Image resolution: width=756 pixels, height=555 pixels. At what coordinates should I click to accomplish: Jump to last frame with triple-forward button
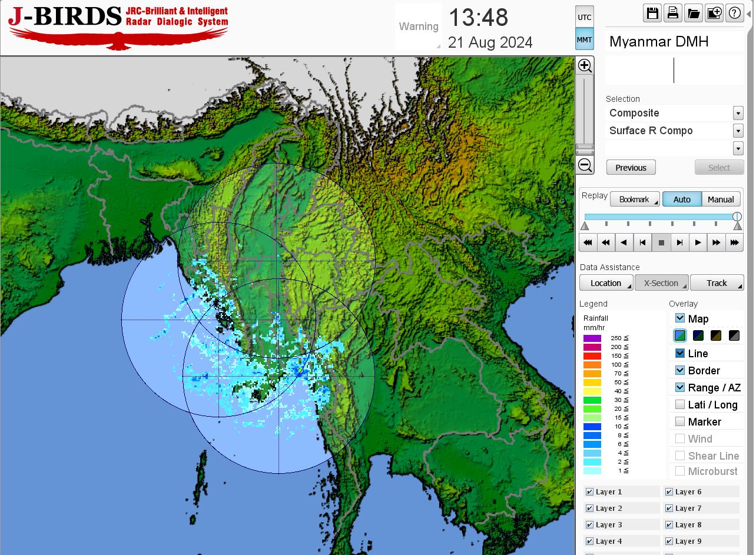(x=734, y=242)
